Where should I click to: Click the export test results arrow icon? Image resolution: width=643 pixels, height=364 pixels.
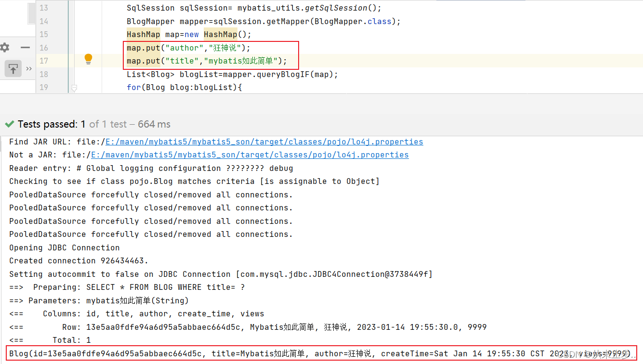13,69
